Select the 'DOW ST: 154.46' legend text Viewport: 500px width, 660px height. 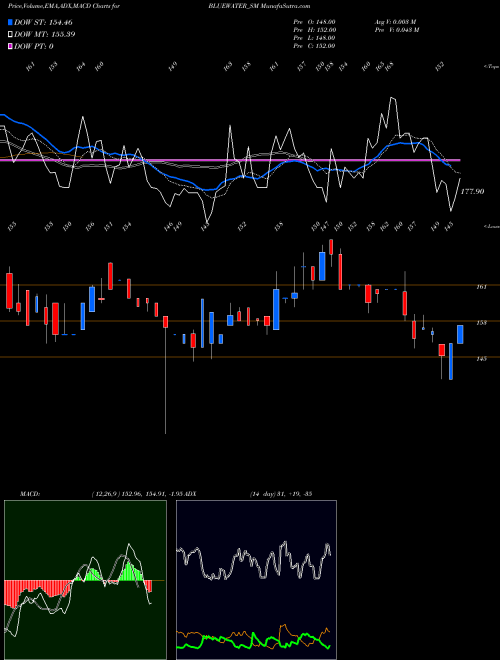click(44, 22)
